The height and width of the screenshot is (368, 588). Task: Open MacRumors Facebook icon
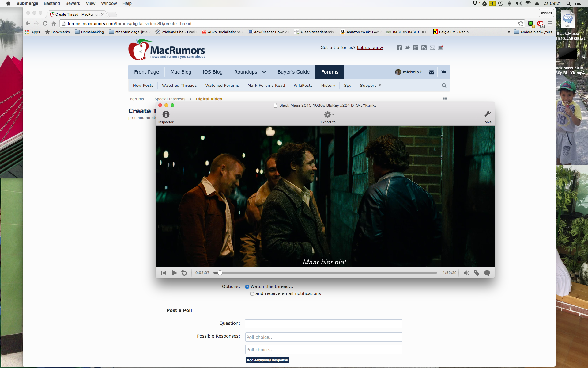tap(399, 48)
